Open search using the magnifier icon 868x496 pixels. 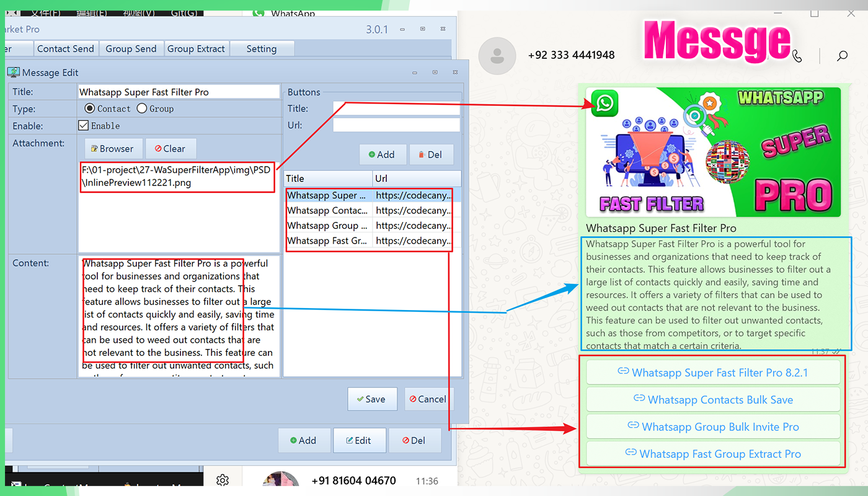[842, 56]
